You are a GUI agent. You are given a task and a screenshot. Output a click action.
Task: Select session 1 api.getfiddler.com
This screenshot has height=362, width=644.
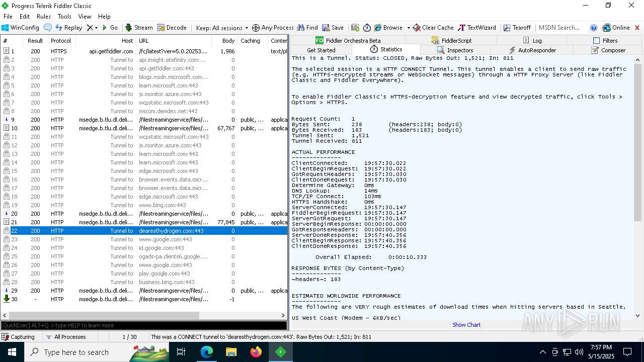coord(143,51)
